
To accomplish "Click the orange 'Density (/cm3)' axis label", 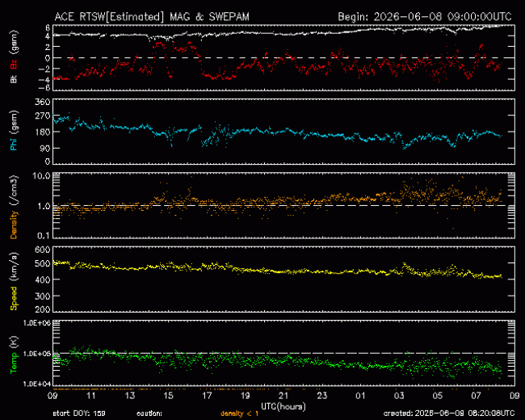I will click(14, 208).
